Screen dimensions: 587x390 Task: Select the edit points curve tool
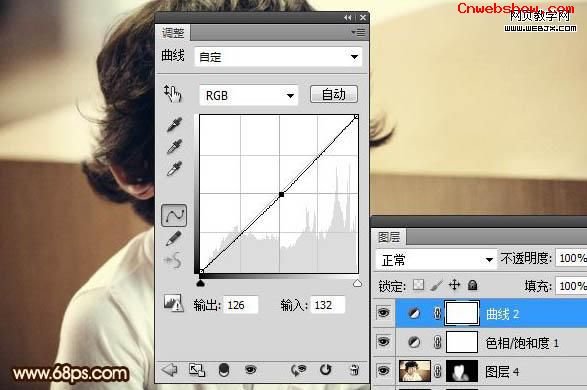coord(174,215)
